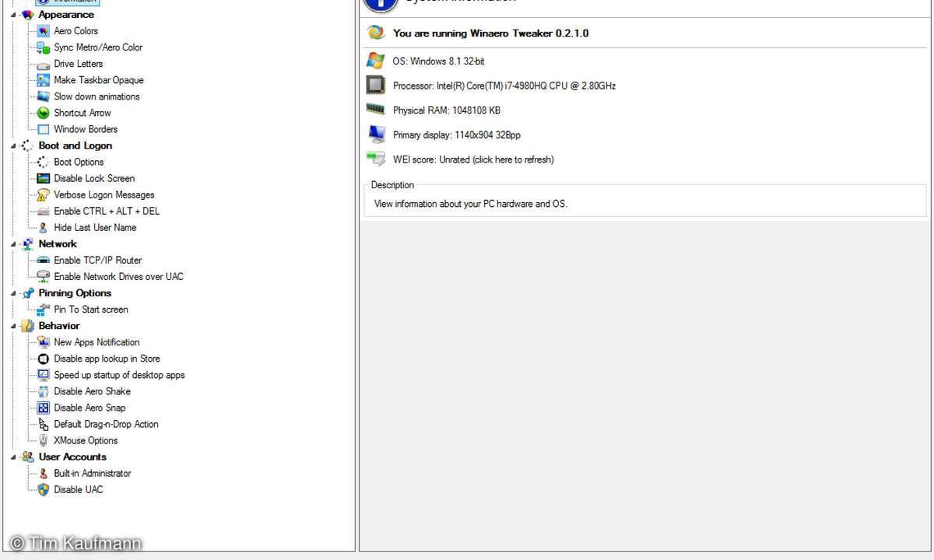
Task: Click the Sync Metro/Aero Color icon
Action: pyautogui.click(x=44, y=47)
